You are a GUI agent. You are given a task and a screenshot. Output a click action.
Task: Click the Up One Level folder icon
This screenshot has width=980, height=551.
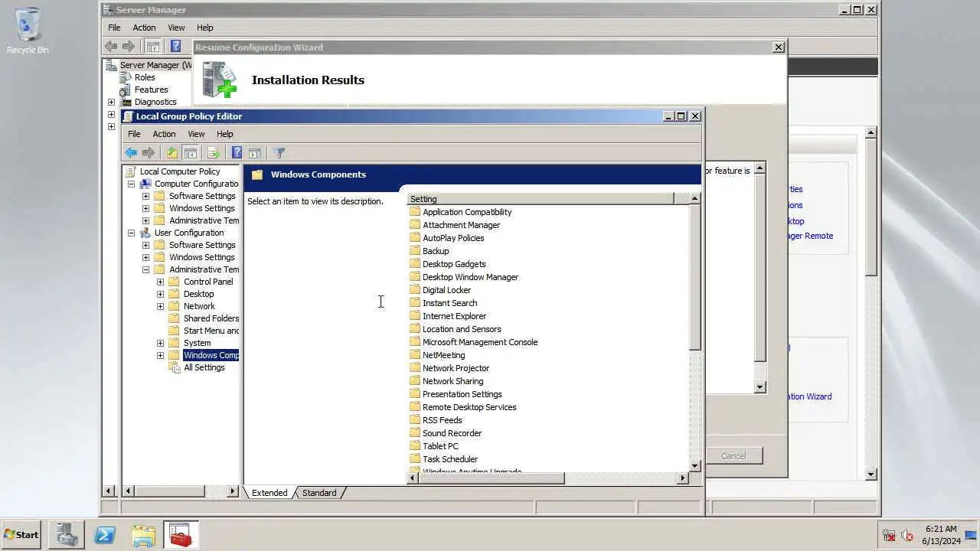point(172,153)
